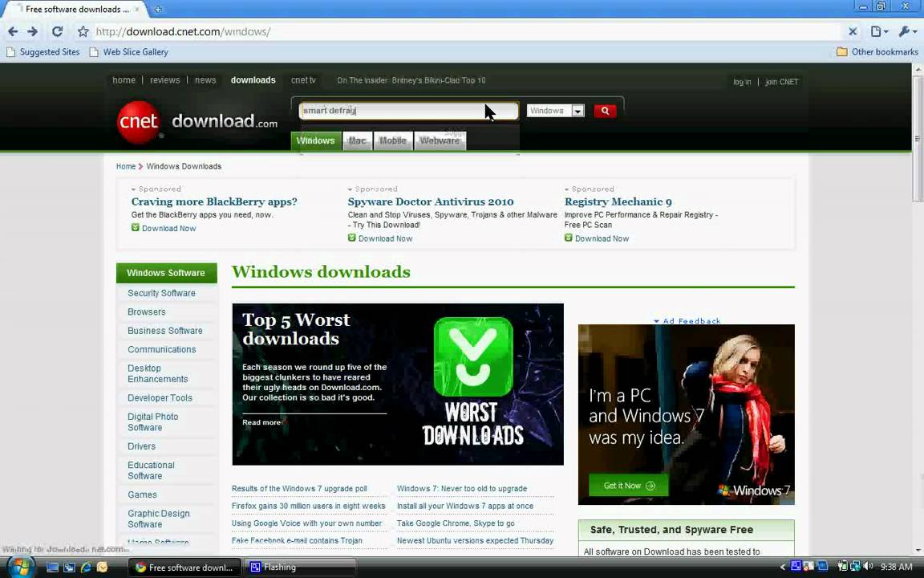The width and height of the screenshot is (924, 578).
Task: Switch to the Webware tab
Action: point(440,141)
